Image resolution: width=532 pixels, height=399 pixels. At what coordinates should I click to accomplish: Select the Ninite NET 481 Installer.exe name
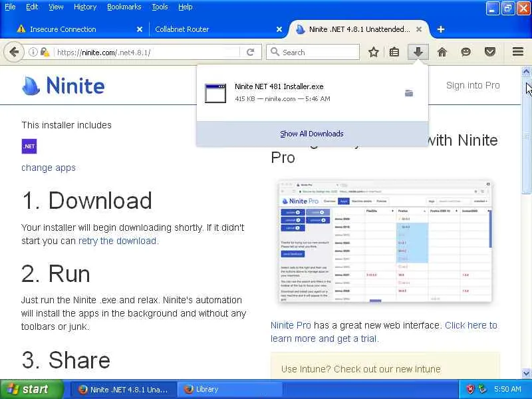coord(279,86)
